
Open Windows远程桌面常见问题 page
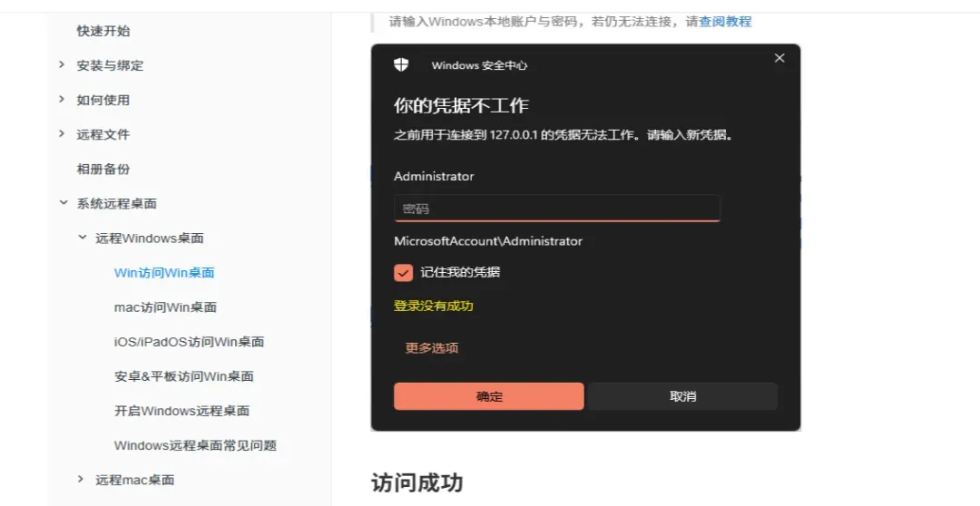click(x=195, y=444)
